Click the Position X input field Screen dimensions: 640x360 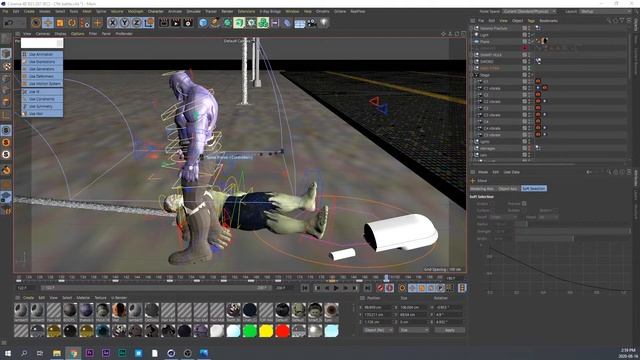tap(378, 307)
